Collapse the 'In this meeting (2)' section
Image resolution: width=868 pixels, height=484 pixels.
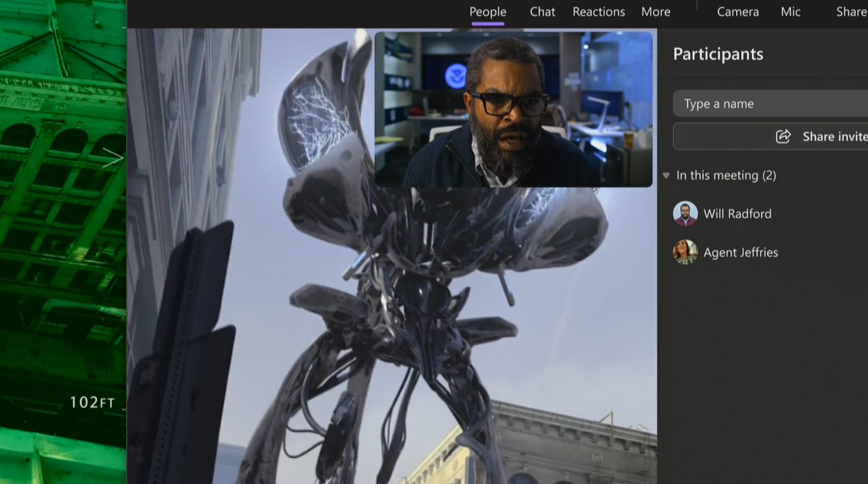pyautogui.click(x=666, y=176)
